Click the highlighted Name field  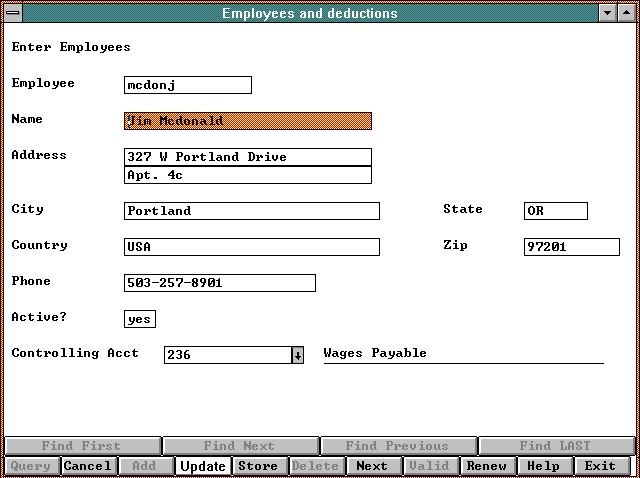(247, 121)
